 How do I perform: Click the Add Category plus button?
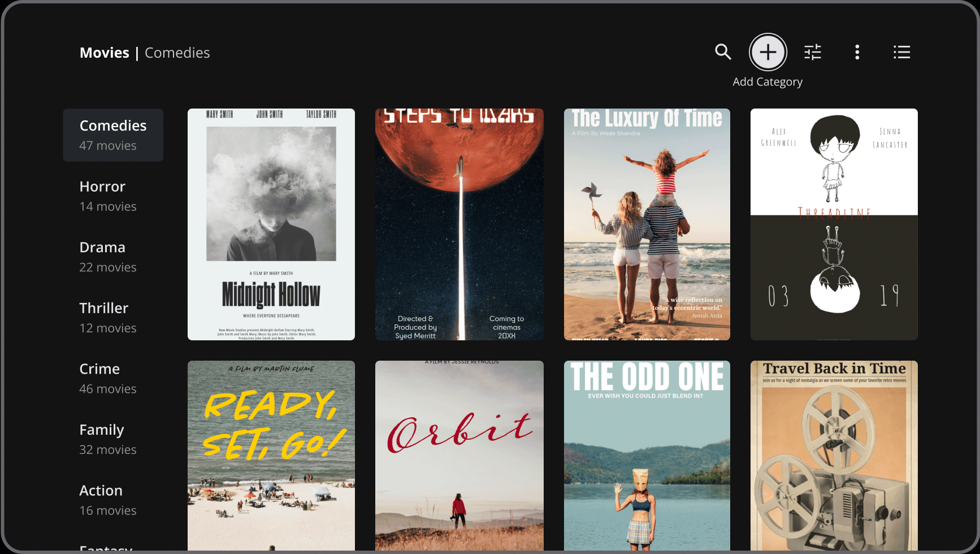[767, 52]
